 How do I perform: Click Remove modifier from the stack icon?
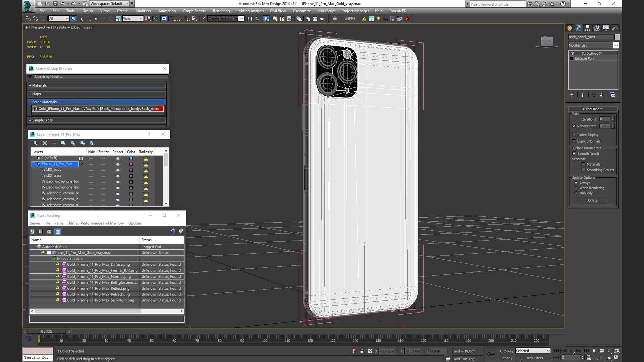[x=601, y=95]
